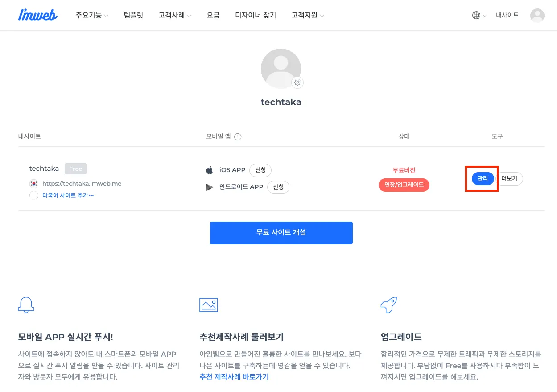Screen dimensions: 557x392
Task: Click the Android play store icon
Action: coord(210,187)
